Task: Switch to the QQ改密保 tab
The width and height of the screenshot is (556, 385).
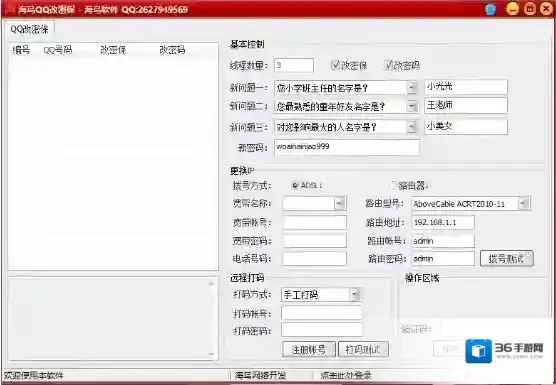Action: [29, 29]
